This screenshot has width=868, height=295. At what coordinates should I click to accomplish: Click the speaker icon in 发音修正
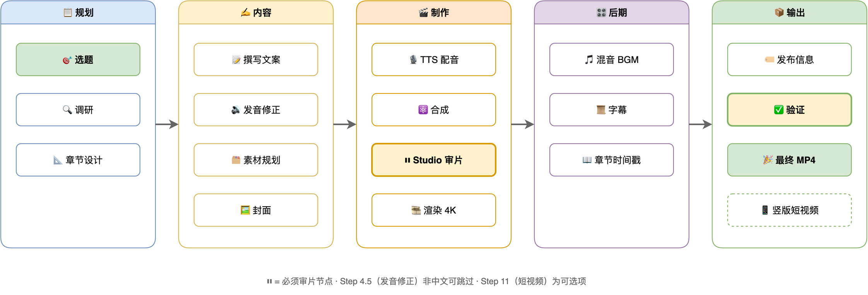click(236, 110)
